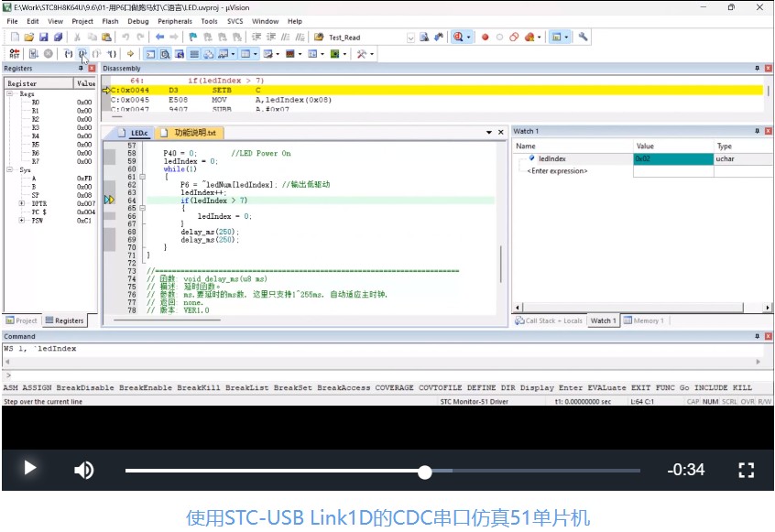Viewport: 775px width, 532px height.
Task: Select the ledIndex value cell 0x02
Action: point(673,158)
